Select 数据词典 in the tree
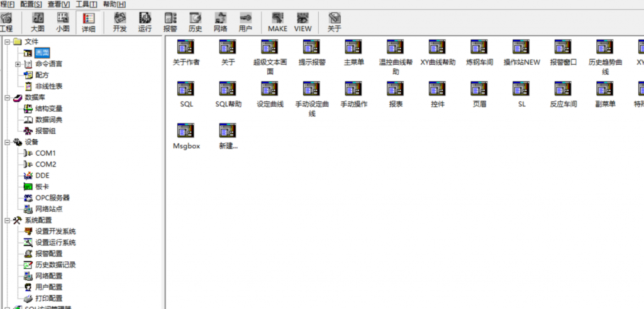Viewport: 644px width, 309px height. pos(49,120)
